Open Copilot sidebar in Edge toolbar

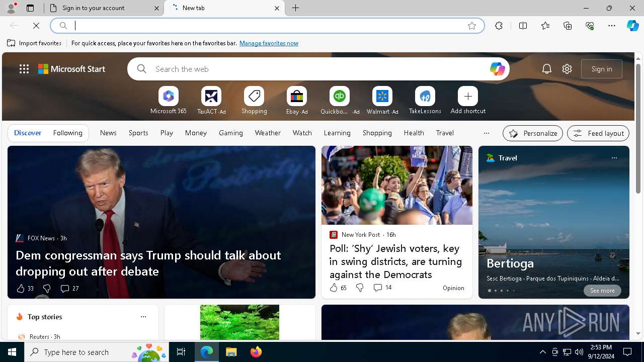pos(632,26)
